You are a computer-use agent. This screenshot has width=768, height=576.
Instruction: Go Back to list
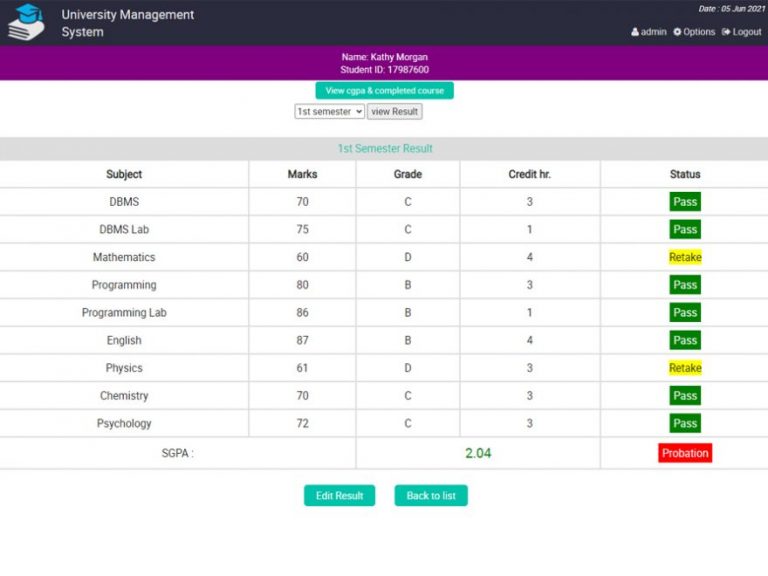pyautogui.click(x=431, y=496)
